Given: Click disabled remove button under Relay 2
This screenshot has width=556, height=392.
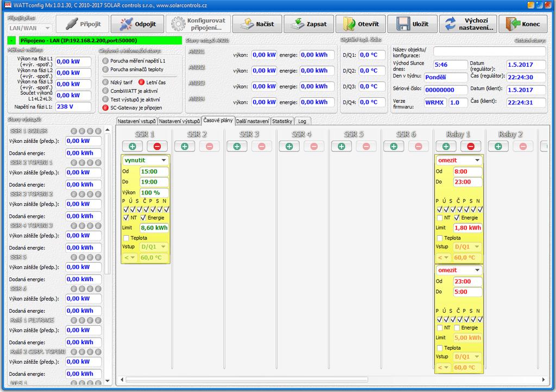Looking at the screenshot, I should point(523,147).
